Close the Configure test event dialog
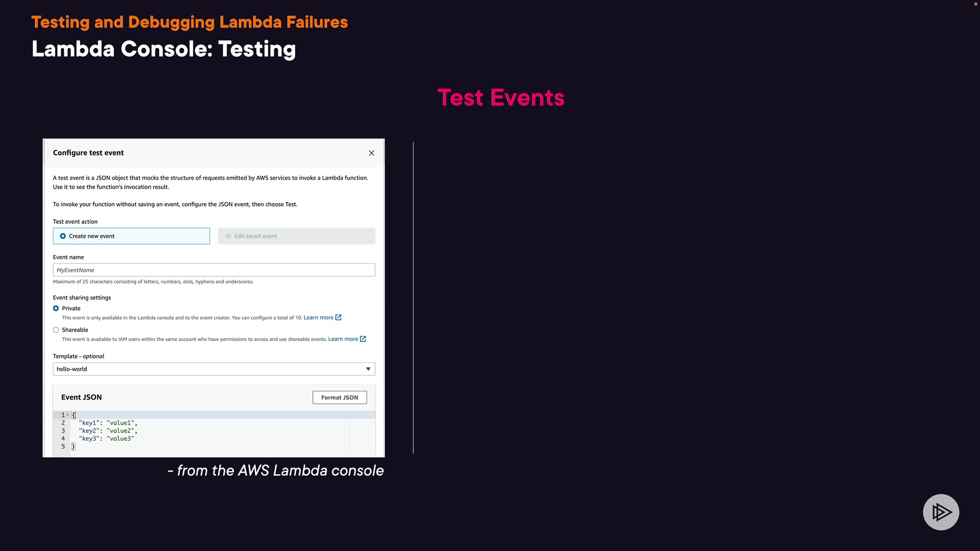Image resolution: width=980 pixels, height=551 pixels. point(372,153)
